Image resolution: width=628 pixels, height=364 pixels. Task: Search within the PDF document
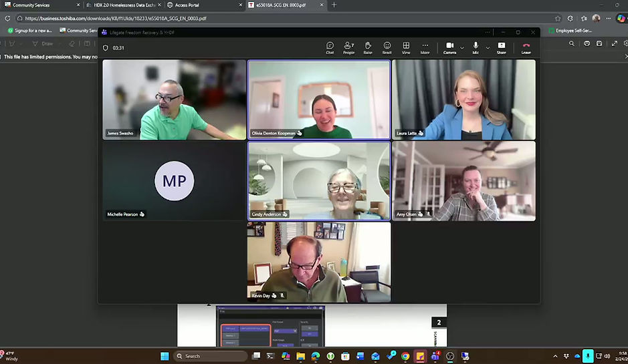(572, 43)
